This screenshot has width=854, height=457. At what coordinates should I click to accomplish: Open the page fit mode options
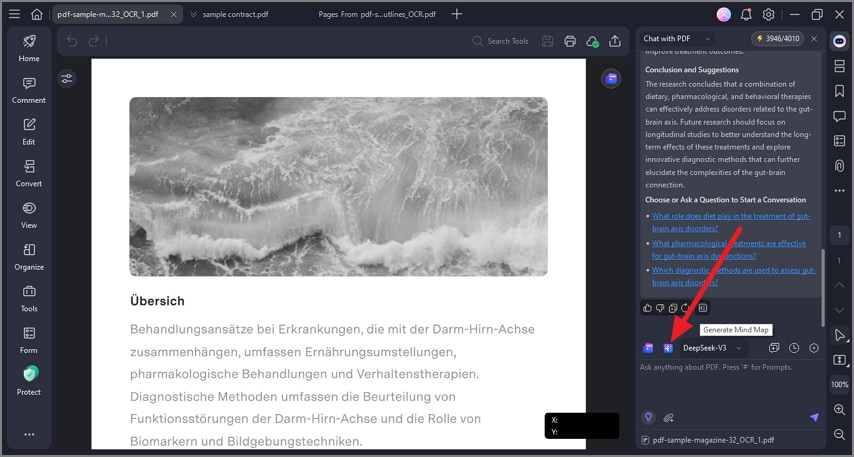pyautogui.click(x=839, y=360)
